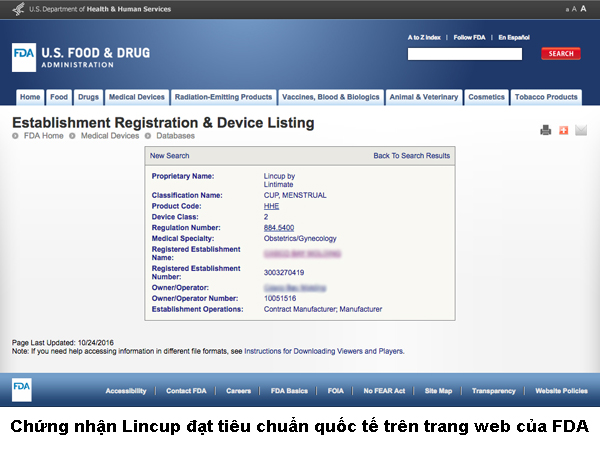Open product code HHE link

point(271,206)
